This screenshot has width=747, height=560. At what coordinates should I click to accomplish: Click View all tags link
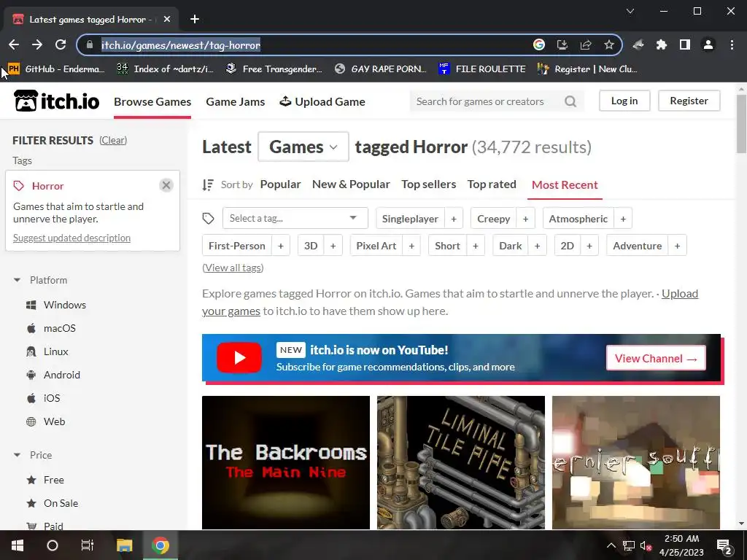pos(233,268)
